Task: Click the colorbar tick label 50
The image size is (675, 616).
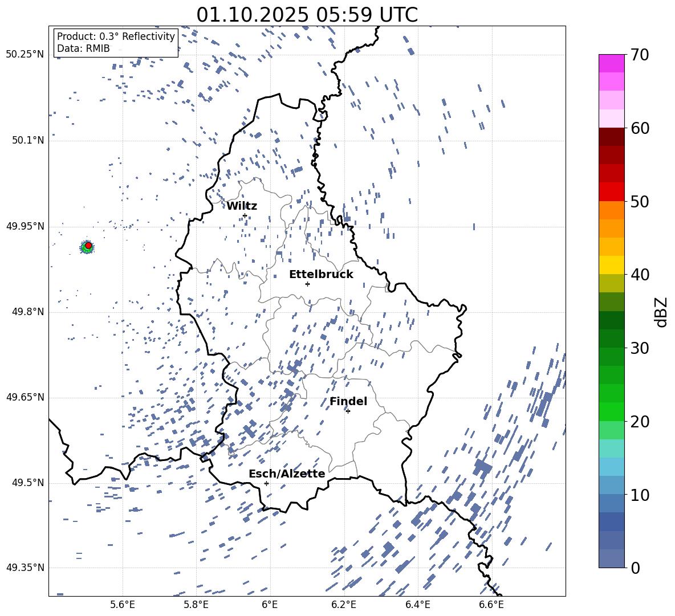Action: (x=640, y=202)
